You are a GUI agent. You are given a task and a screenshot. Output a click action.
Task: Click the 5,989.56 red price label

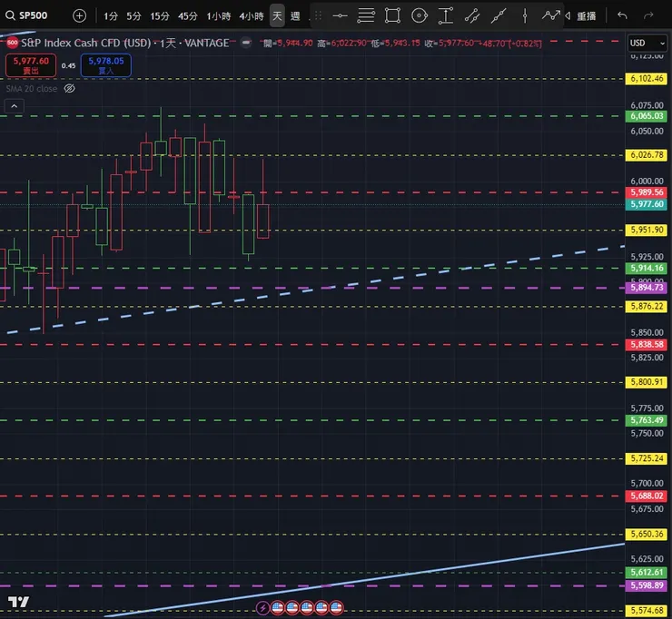647,192
